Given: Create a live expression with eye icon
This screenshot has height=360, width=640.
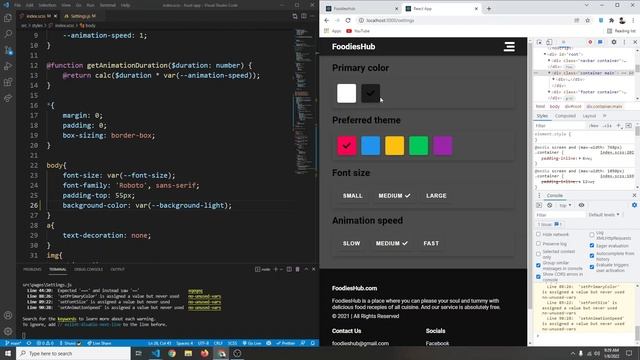Looking at the screenshot, I should [x=581, y=205].
